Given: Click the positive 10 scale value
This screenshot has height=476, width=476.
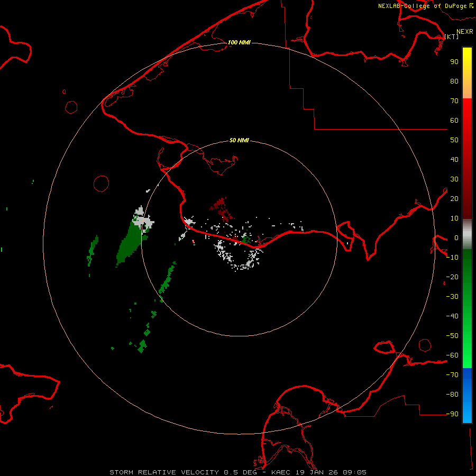Looking at the screenshot, I should (454, 218).
